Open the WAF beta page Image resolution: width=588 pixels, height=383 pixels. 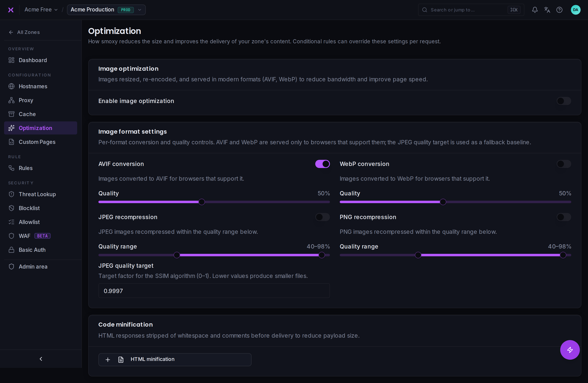(40, 236)
